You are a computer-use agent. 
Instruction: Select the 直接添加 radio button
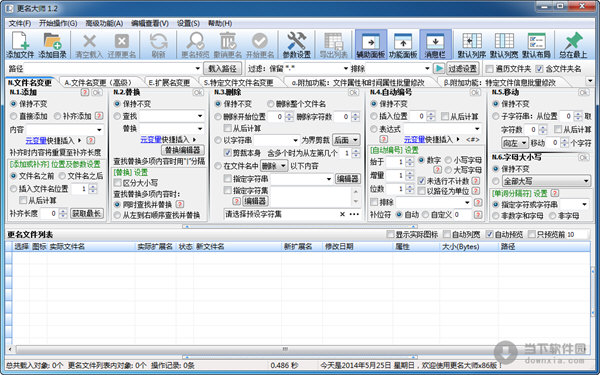pyautogui.click(x=14, y=116)
